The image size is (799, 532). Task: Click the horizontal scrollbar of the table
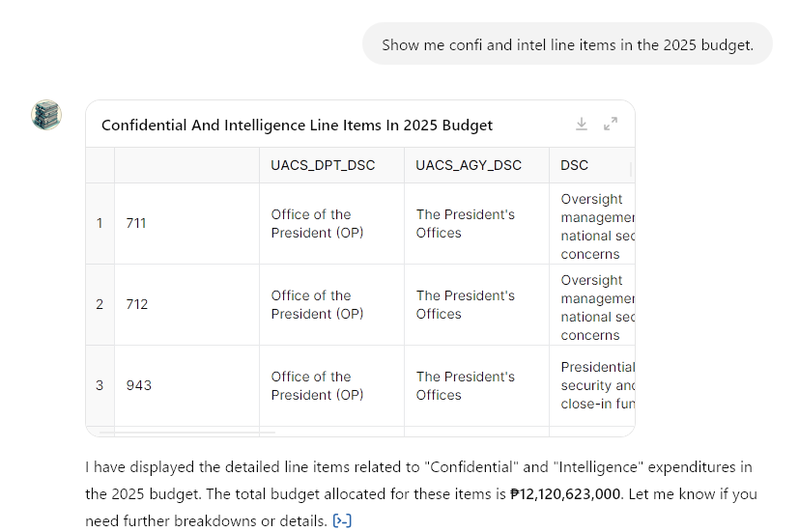(x=187, y=433)
